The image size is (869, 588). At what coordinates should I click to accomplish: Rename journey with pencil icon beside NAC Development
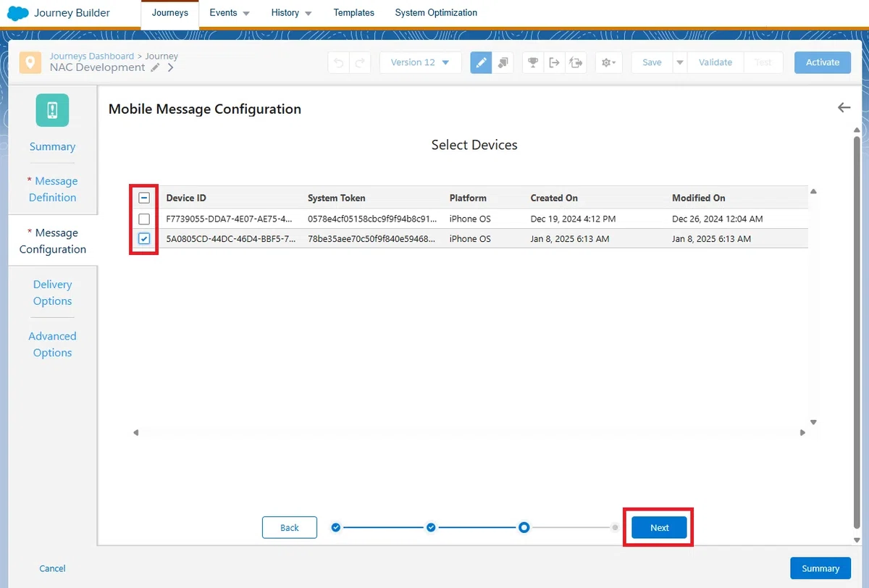coord(155,67)
